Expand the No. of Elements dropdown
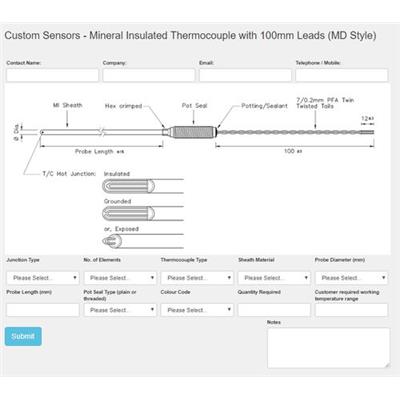The height and width of the screenshot is (400, 400). click(120, 278)
